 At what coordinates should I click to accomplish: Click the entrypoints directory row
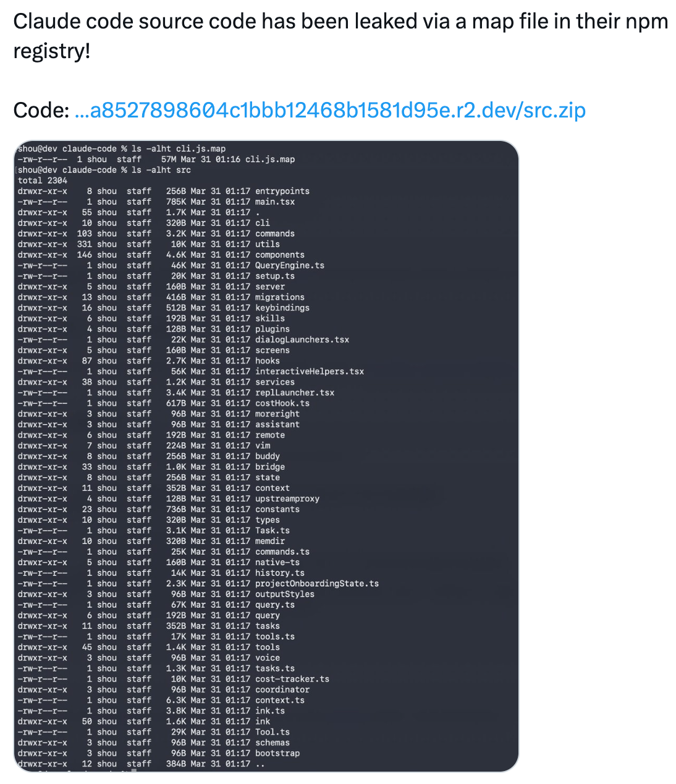(x=282, y=191)
